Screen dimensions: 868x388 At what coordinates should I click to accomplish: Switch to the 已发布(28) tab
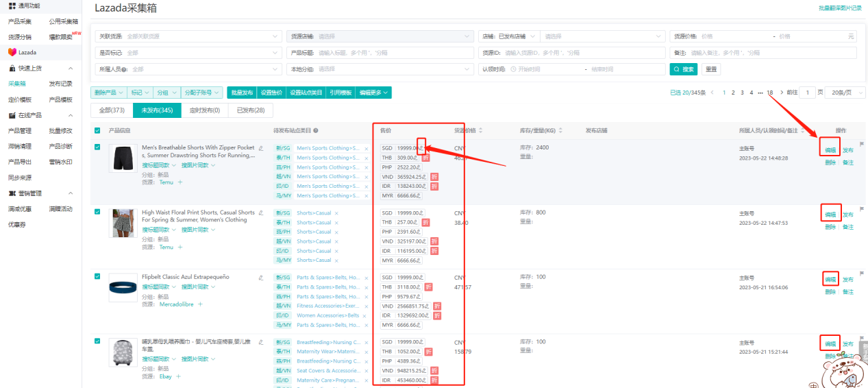250,110
